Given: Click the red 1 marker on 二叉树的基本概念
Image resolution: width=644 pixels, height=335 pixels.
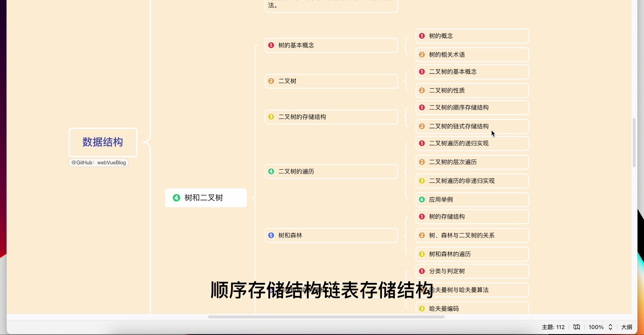Looking at the screenshot, I should tap(422, 72).
